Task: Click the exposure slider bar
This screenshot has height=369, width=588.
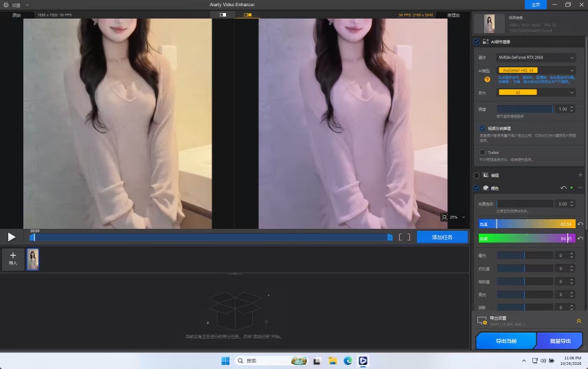Action: click(525, 256)
